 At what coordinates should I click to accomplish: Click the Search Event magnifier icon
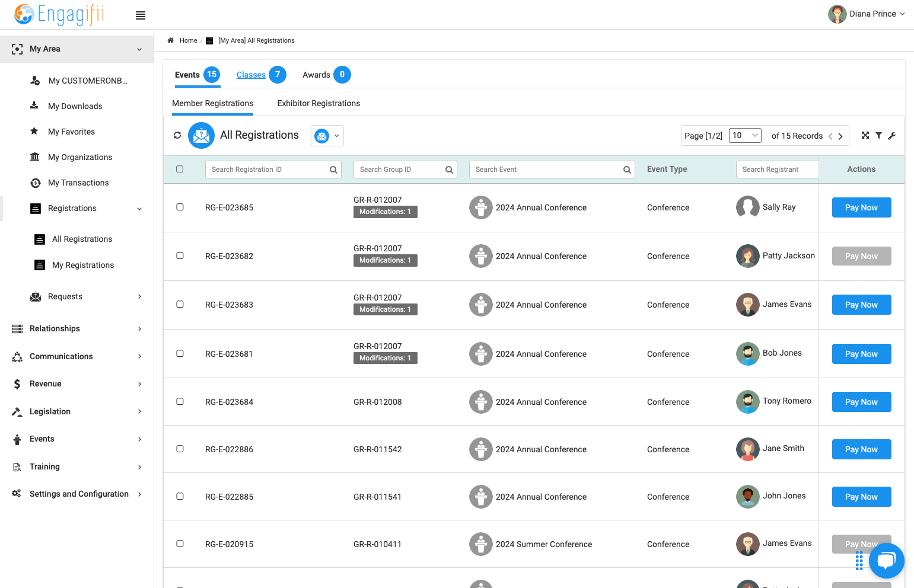627,170
